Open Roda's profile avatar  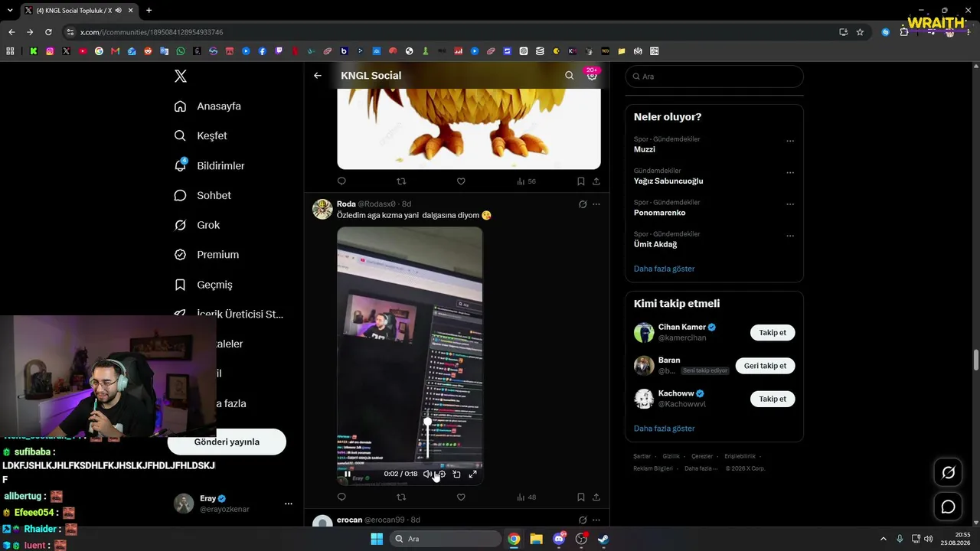(322, 209)
